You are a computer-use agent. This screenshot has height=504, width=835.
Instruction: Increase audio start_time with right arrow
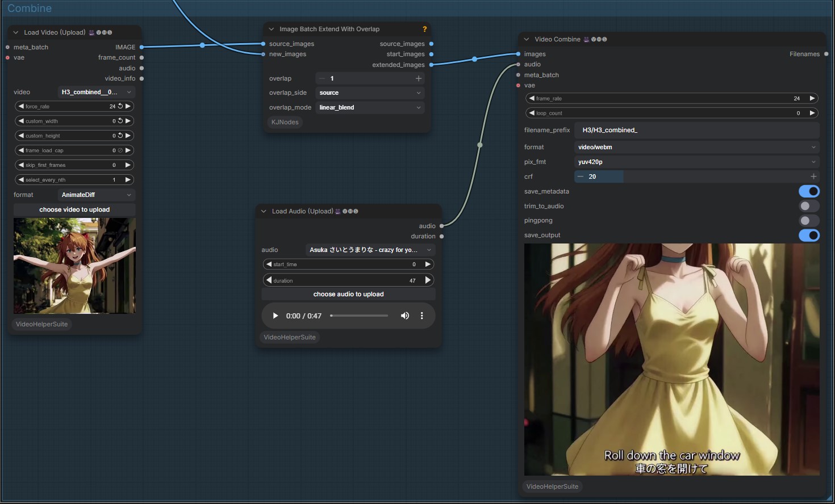pyautogui.click(x=428, y=264)
